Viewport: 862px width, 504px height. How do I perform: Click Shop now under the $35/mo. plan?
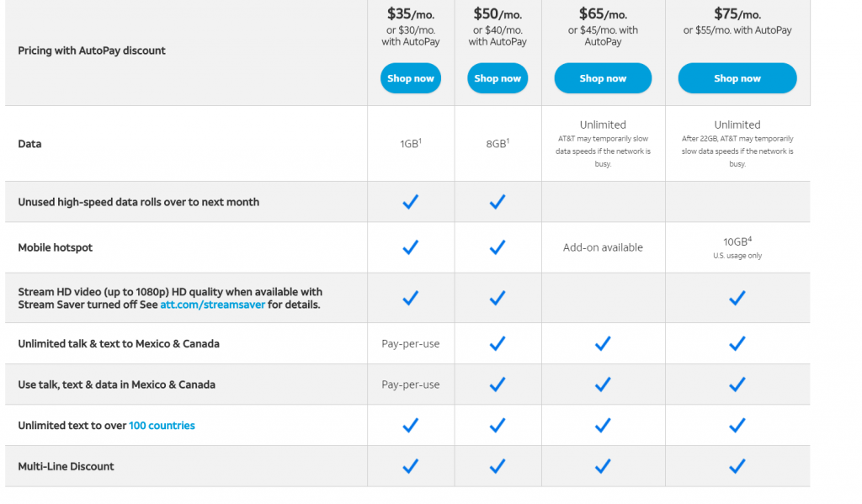pos(411,78)
